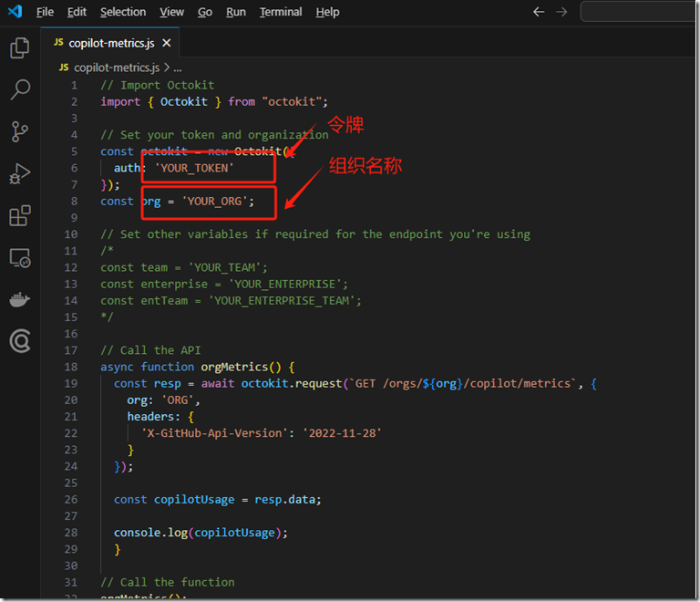
Task: Click the Octokit import identifier
Action: [x=184, y=102]
